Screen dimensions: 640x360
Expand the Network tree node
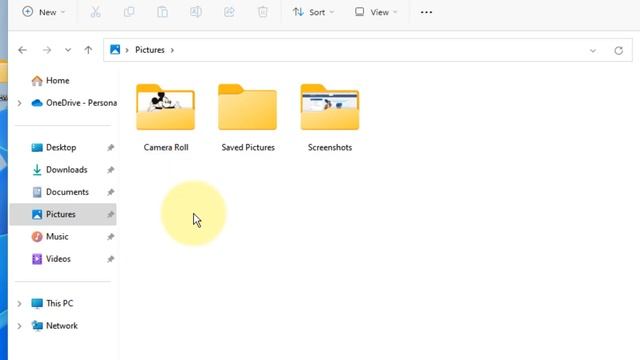point(19,326)
